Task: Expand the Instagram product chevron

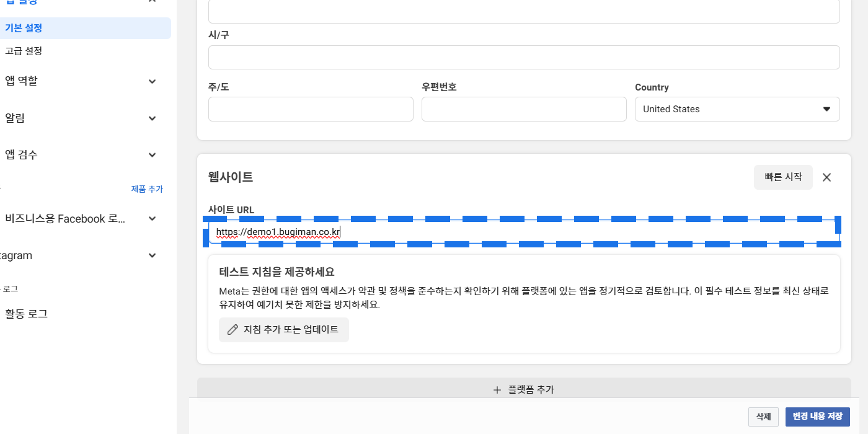Action: click(x=153, y=255)
